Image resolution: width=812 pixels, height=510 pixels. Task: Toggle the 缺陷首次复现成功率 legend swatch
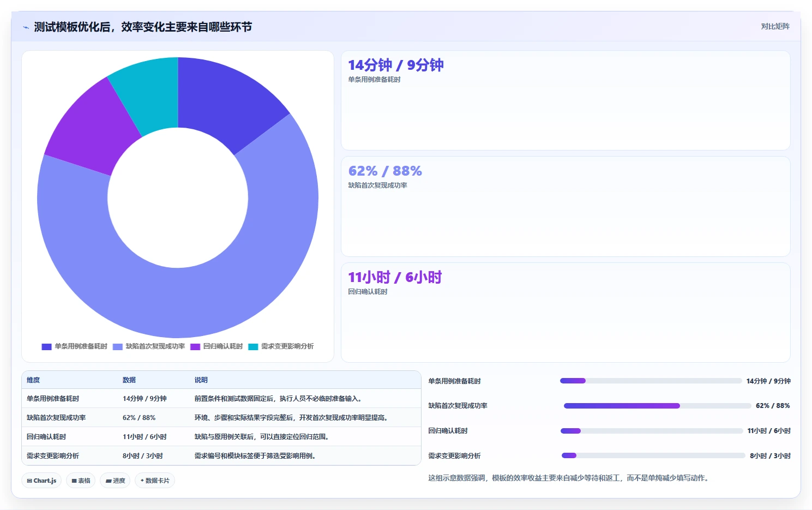pyautogui.click(x=117, y=346)
